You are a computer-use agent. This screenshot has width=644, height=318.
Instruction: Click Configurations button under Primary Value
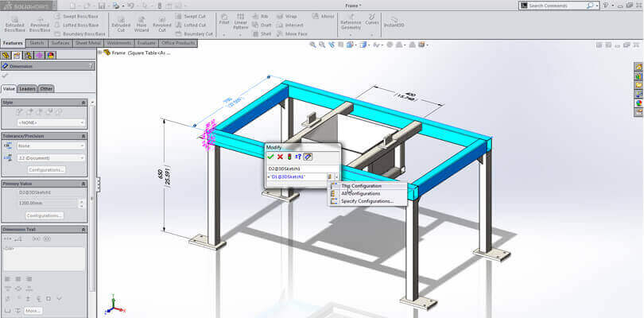click(45, 215)
